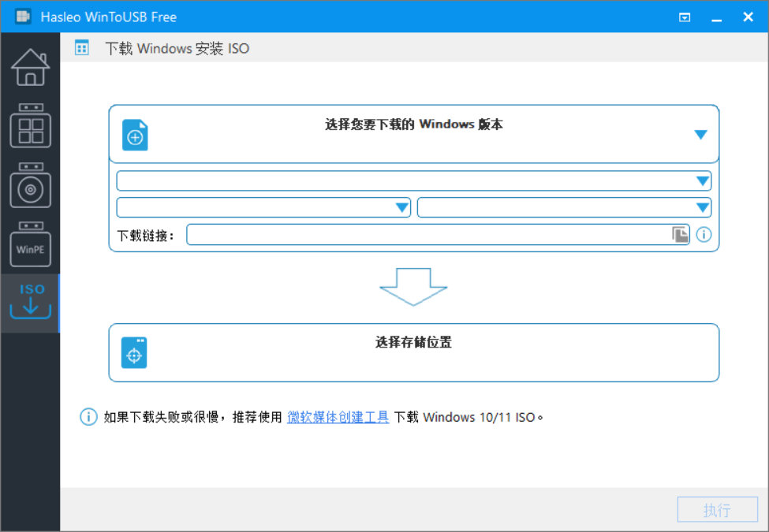
Task: Click the 选择存储位置 panel
Action: pyautogui.click(x=414, y=352)
